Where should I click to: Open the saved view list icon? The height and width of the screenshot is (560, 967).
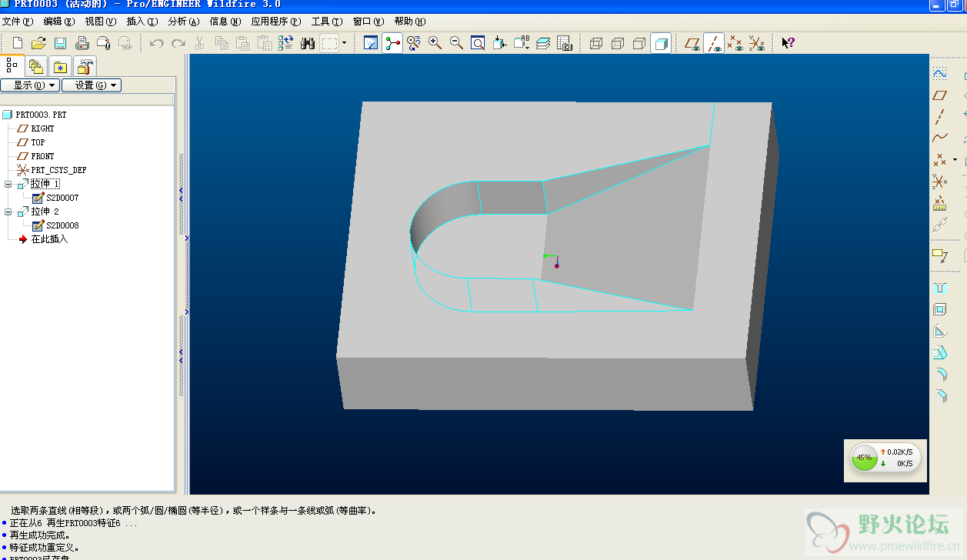522,43
